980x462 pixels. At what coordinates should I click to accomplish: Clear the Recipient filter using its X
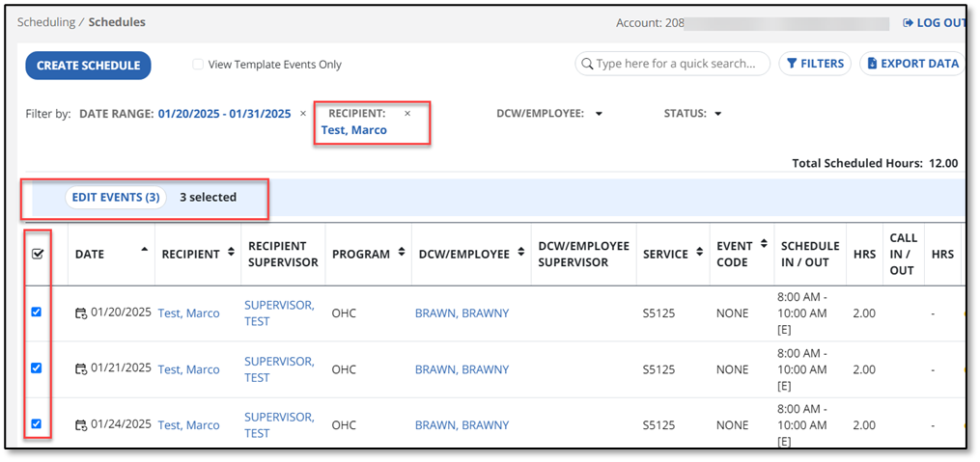(x=407, y=114)
